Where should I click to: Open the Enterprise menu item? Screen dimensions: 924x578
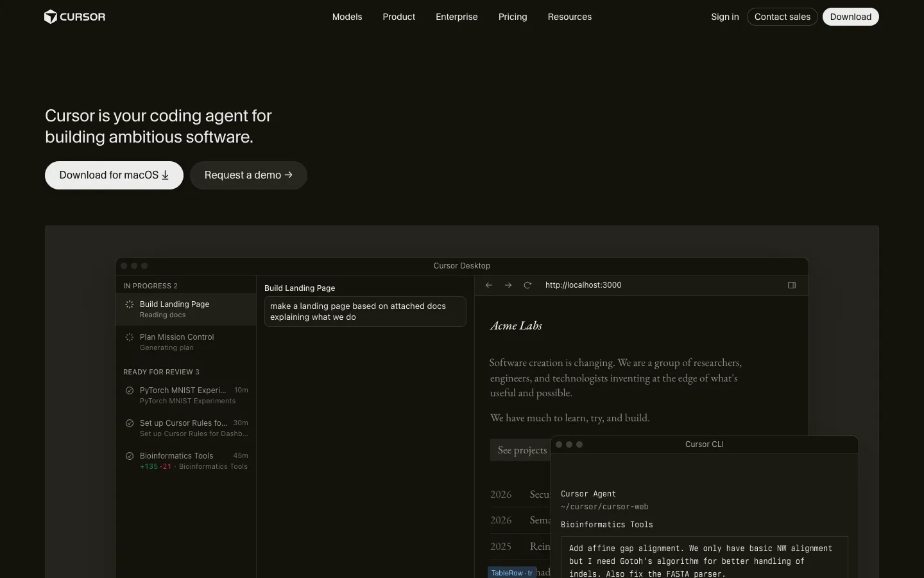[457, 17]
